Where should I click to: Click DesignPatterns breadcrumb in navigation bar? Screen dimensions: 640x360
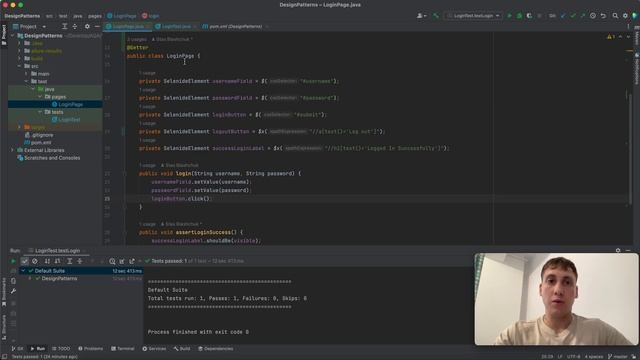[x=22, y=16]
